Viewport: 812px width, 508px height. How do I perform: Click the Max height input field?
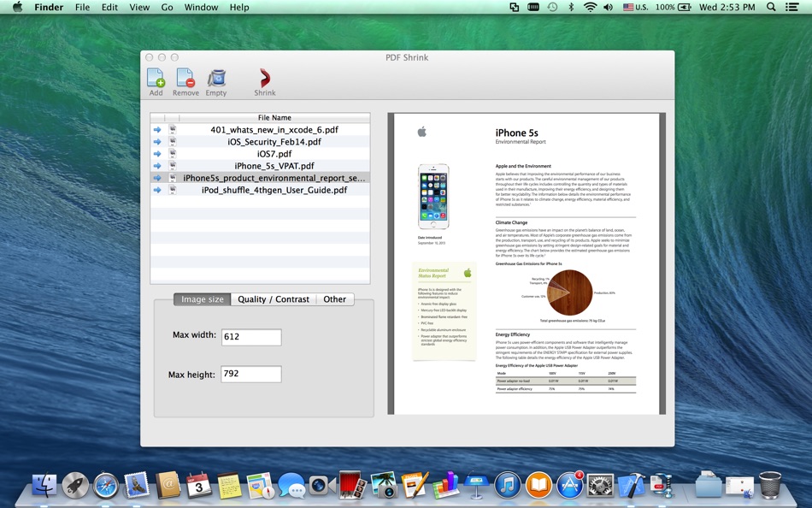click(x=251, y=374)
